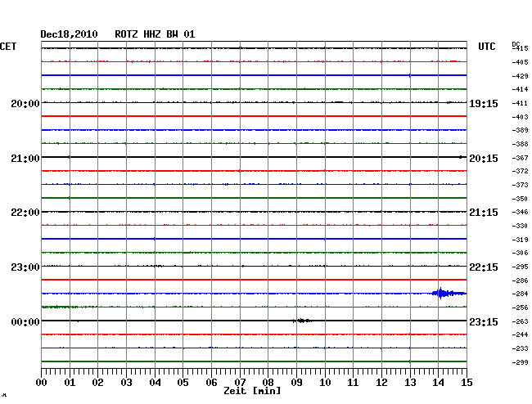Viewport: 532px width, 404px height.
Task: Click the 22:15 UTC time label
Action: [484, 267]
